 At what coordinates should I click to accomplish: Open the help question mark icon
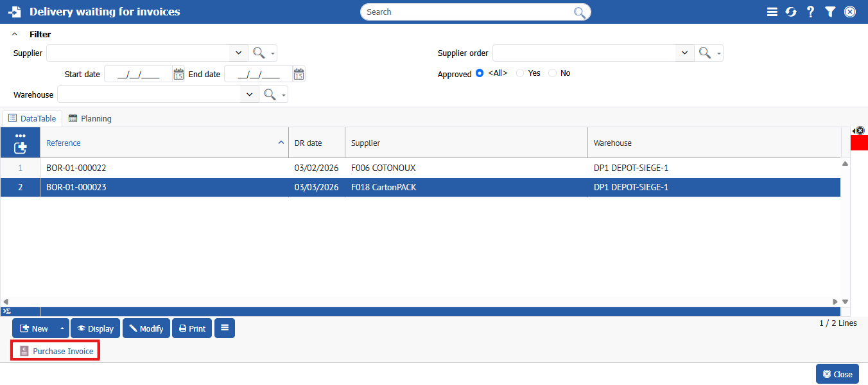pos(810,12)
